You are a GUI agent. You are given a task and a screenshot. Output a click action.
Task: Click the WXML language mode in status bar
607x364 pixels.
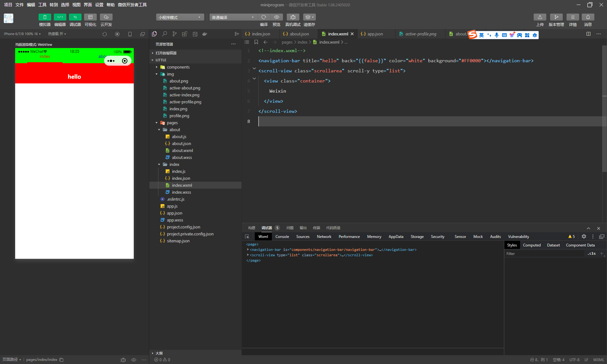pyautogui.click(x=598, y=360)
